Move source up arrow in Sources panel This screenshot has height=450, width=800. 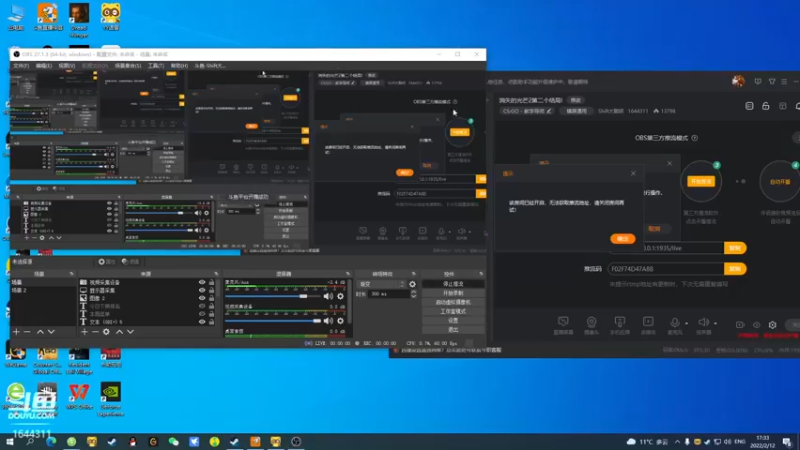119,332
